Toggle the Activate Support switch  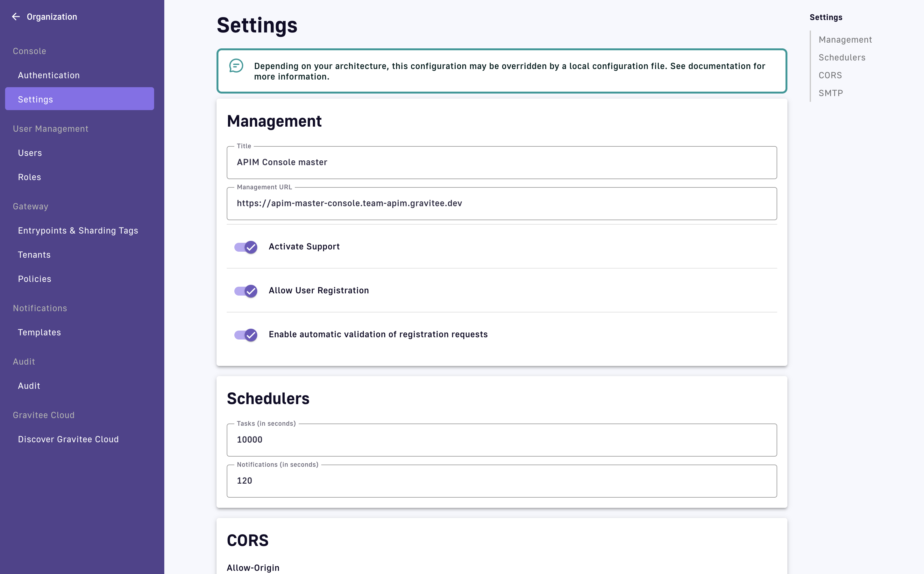tap(246, 247)
